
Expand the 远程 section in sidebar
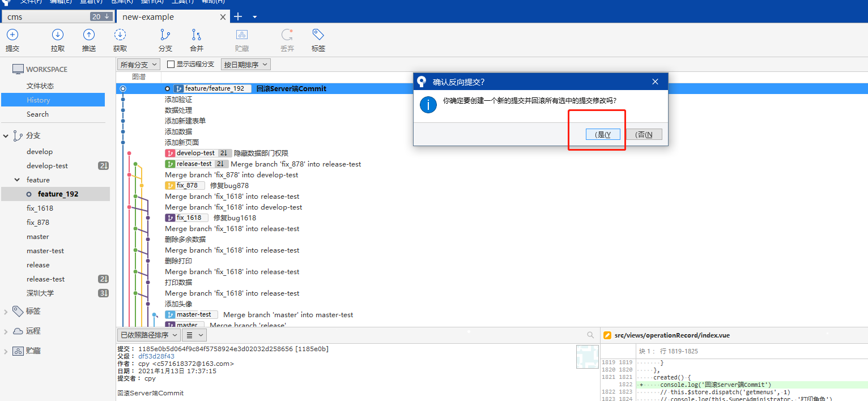(6, 331)
